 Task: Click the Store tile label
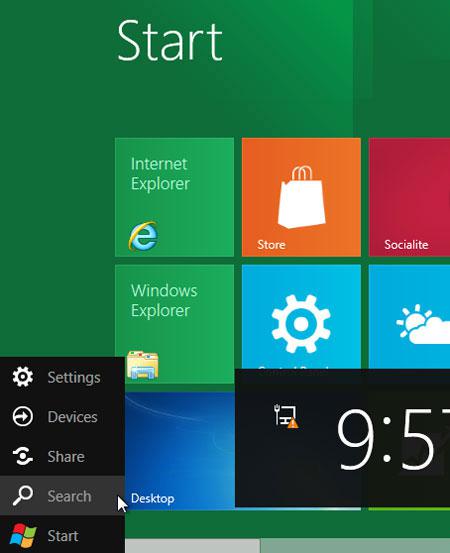coord(271,244)
